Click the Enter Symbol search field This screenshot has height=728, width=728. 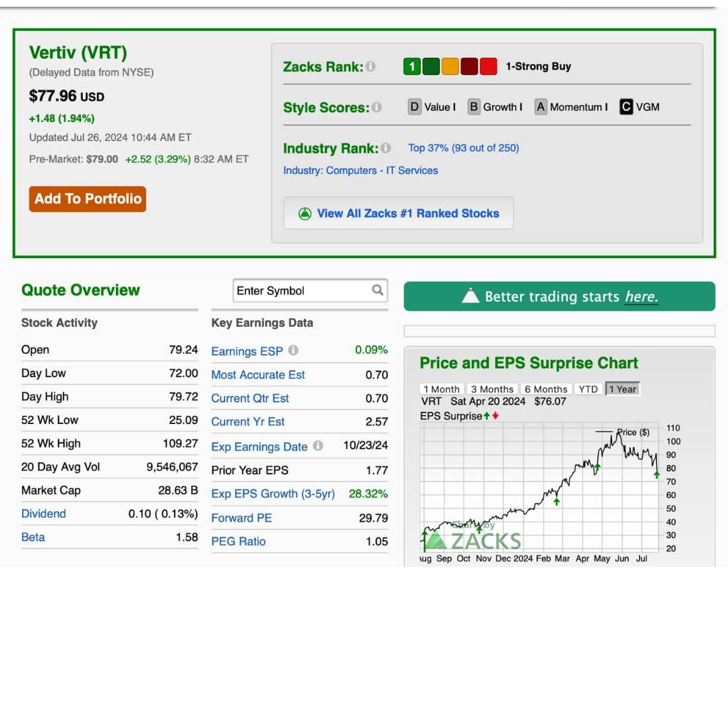310,291
